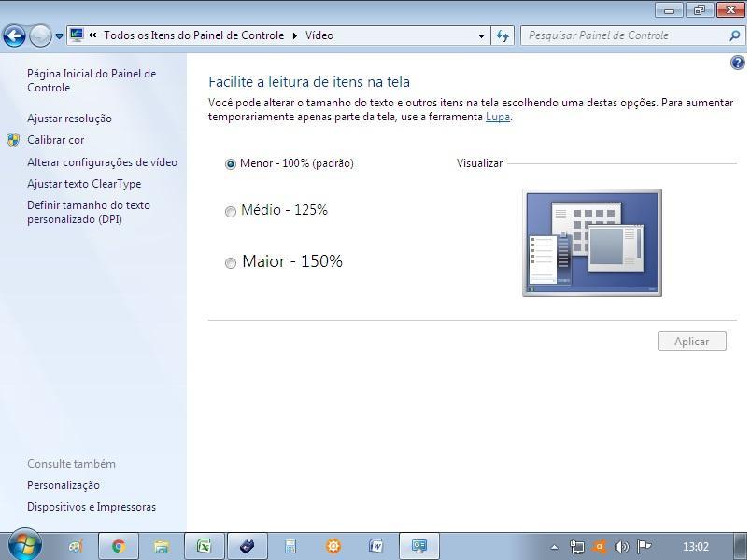Screen dimensions: 751x560
Task: Open the Action Center flag icon
Action: (x=644, y=547)
